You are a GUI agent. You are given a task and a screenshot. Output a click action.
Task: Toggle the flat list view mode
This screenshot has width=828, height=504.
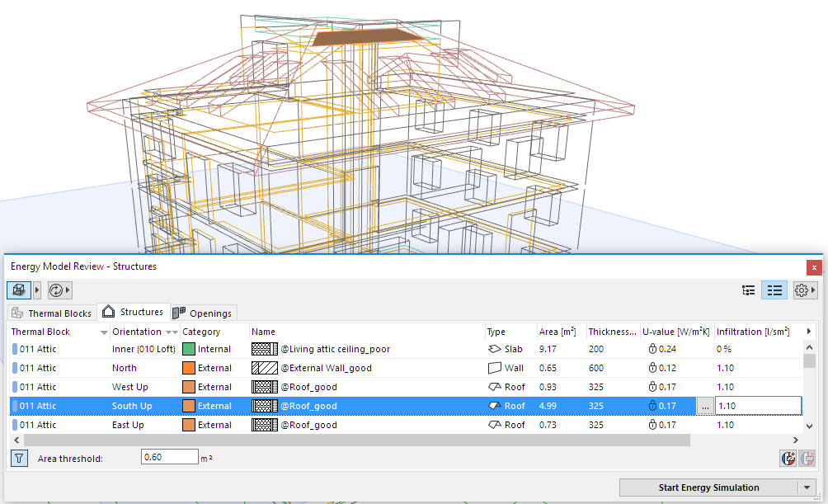point(774,290)
